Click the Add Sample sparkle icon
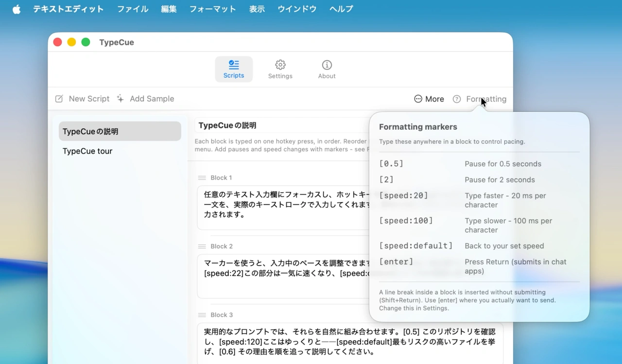 [121, 99]
